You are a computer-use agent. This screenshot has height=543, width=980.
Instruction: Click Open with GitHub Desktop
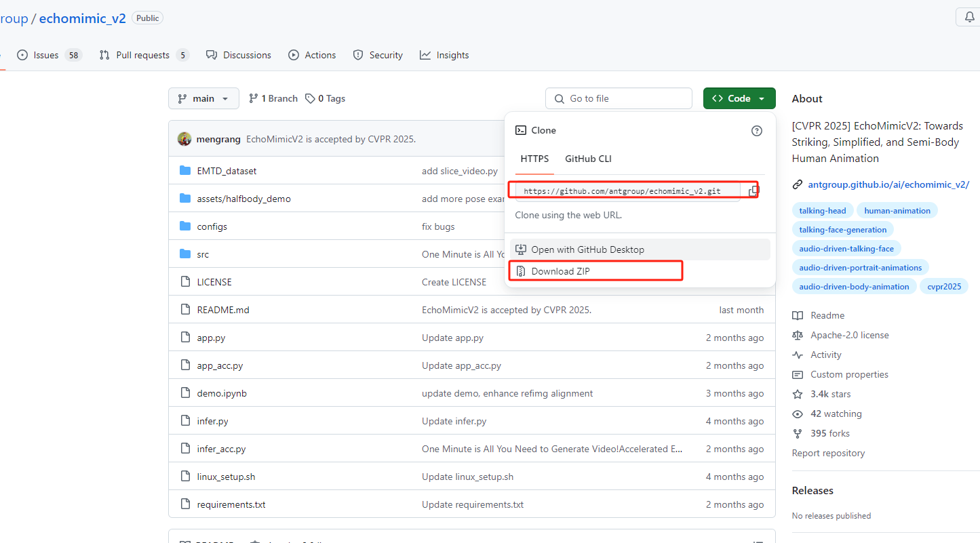[x=640, y=249]
